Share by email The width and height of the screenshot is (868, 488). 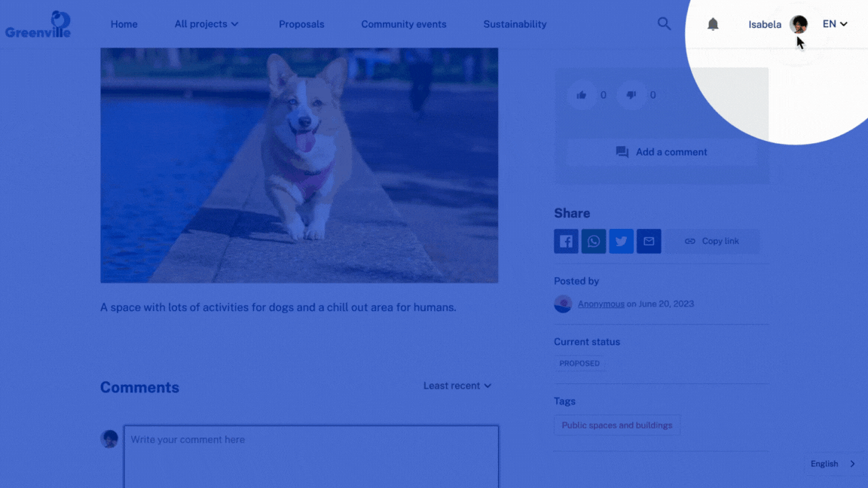(x=649, y=241)
